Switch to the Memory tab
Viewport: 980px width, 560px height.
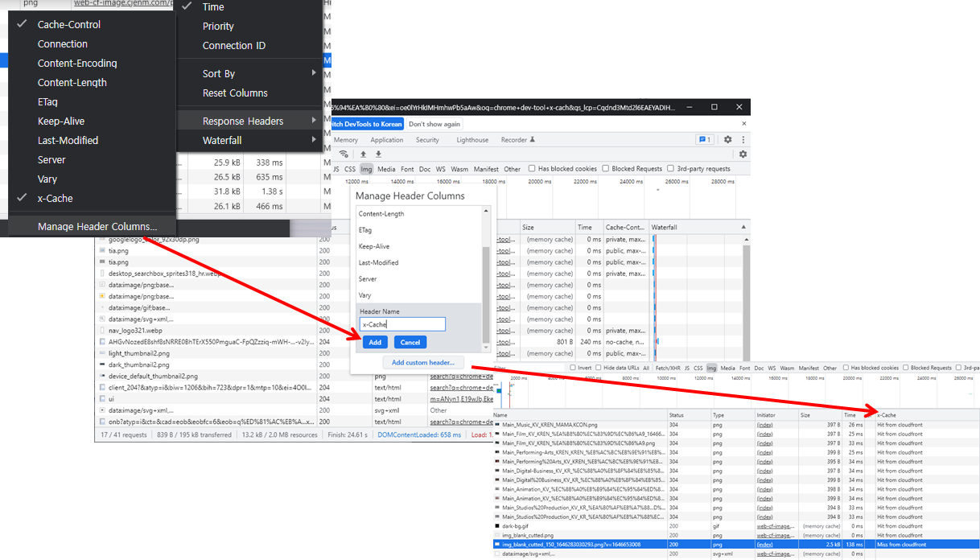[x=346, y=140]
